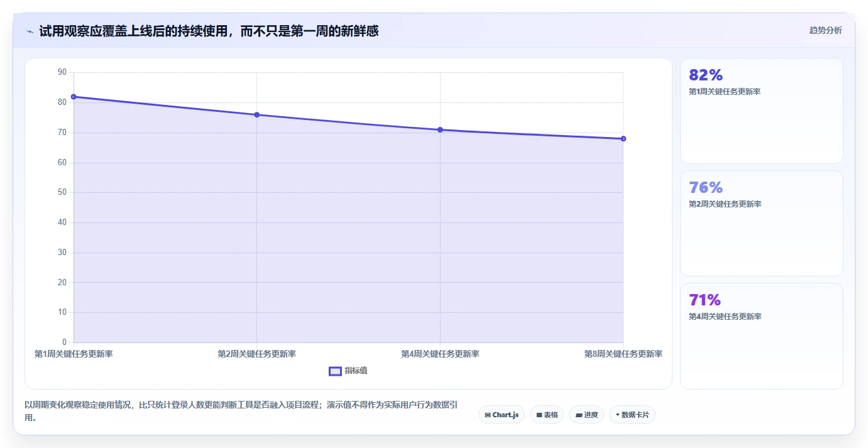The width and height of the screenshot is (868, 448).
Task: Click the 第4周关键任务更新率 axis label
Action: pyautogui.click(x=440, y=354)
